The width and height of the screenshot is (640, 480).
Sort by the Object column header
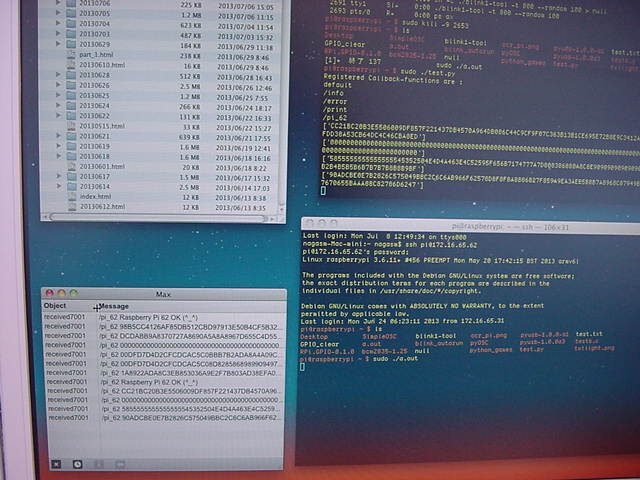tap(55, 306)
